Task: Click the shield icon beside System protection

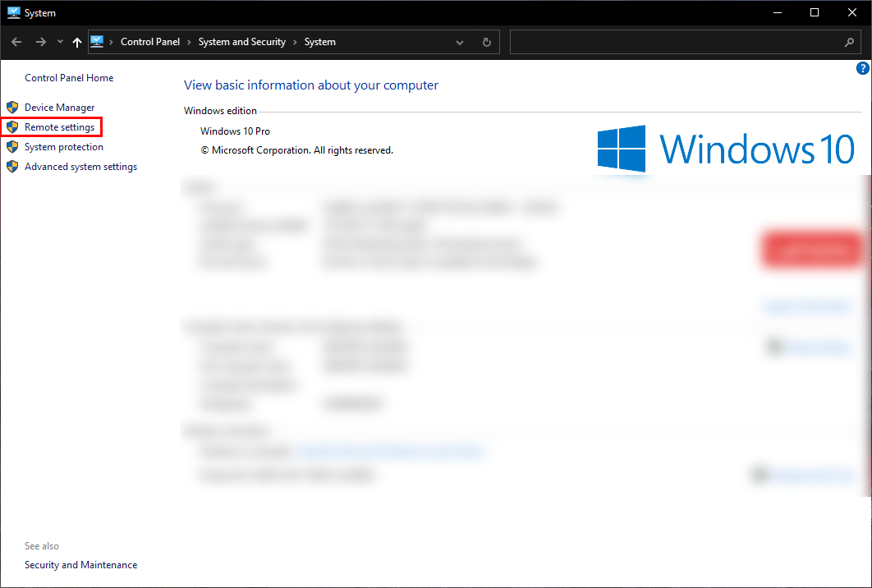Action: pyautogui.click(x=12, y=147)
